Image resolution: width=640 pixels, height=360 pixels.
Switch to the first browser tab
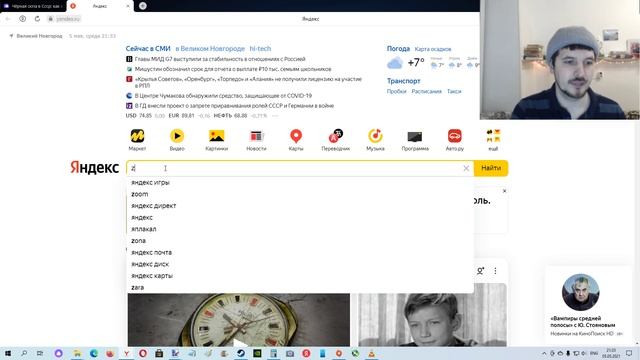[33, 6]
